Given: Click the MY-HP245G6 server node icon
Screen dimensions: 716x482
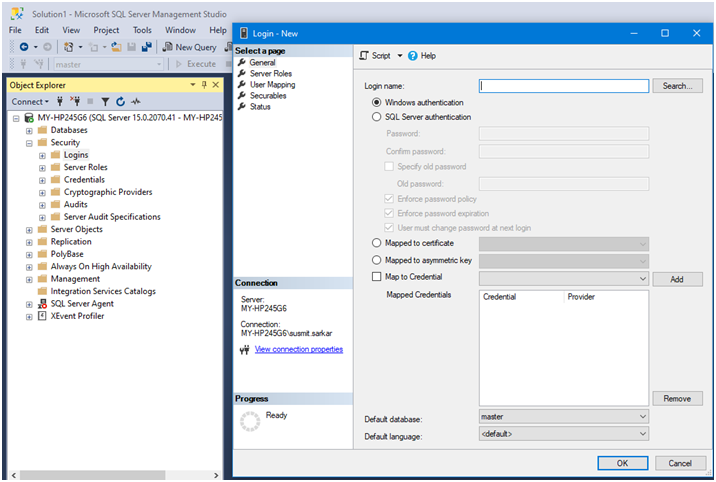Looking at the screenshot, I should click(x=29, y=118).
